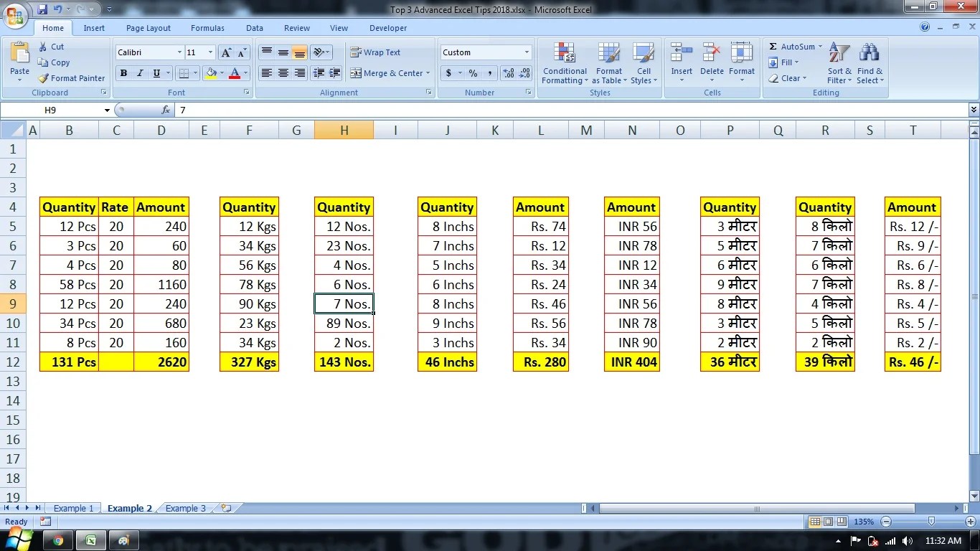
Task: Toggle bold formatting
Action: pos(123,73)
